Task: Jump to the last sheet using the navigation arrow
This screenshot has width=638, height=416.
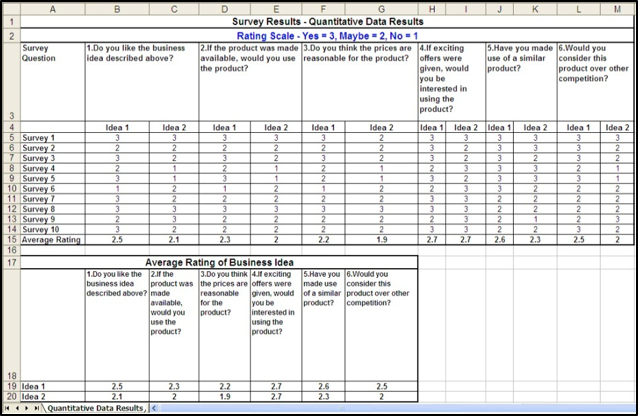Action: point(36,408)
